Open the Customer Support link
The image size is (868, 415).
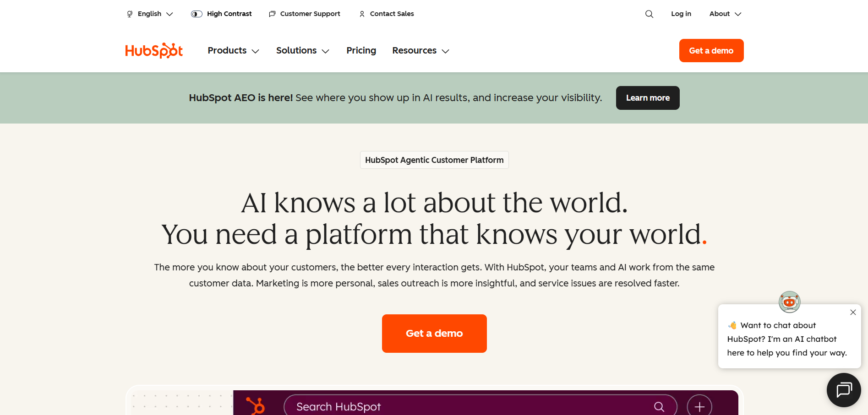coord(310,14)
